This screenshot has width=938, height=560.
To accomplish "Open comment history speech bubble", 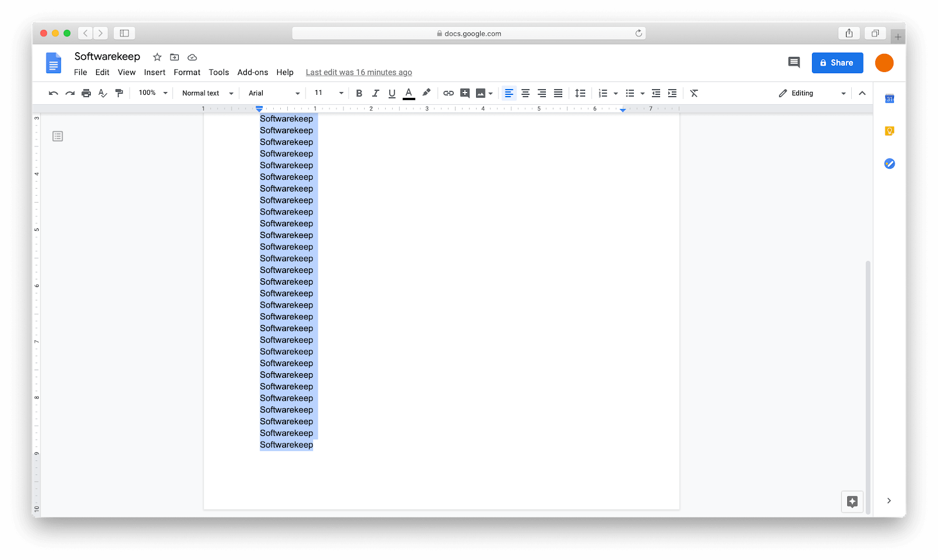I will pos(794,62).
